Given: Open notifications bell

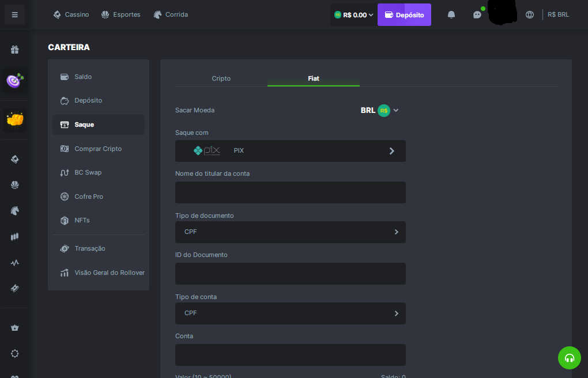Looking at the screenshot, I should pos(451,14).
